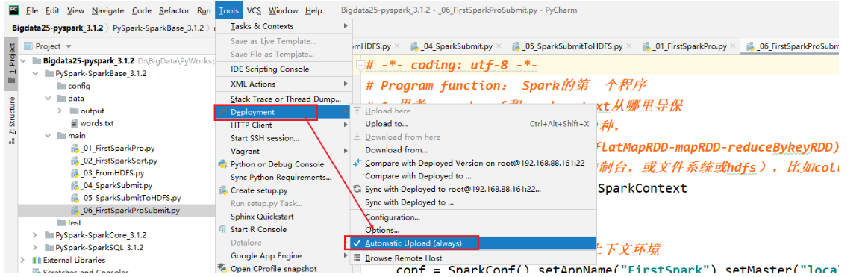868x277 pixels.
Task: Choose Create setup.py in Tools menu
Action: click(x=258, y=190)
